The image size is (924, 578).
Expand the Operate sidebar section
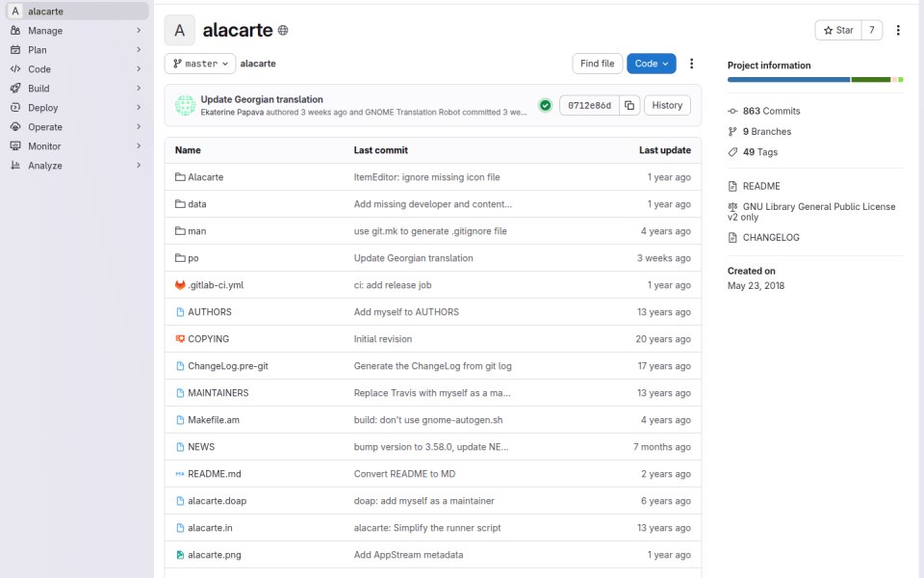(77, 127)
